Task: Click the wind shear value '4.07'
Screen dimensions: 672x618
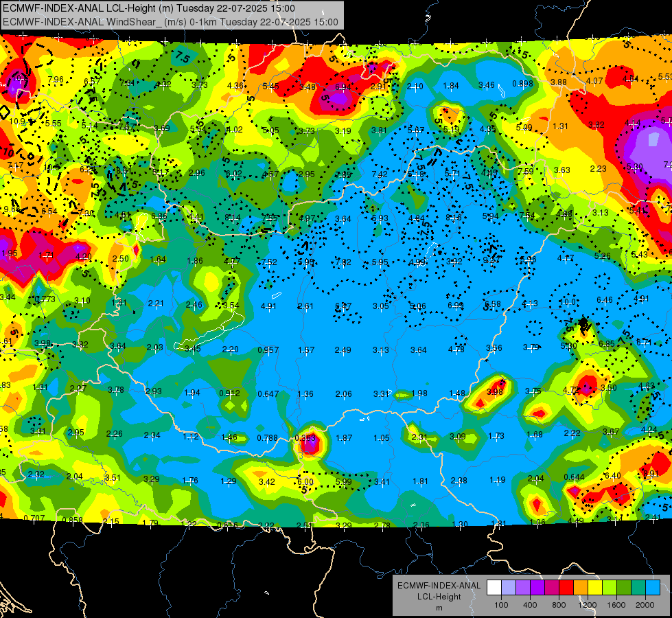Action: coord(594,80)
